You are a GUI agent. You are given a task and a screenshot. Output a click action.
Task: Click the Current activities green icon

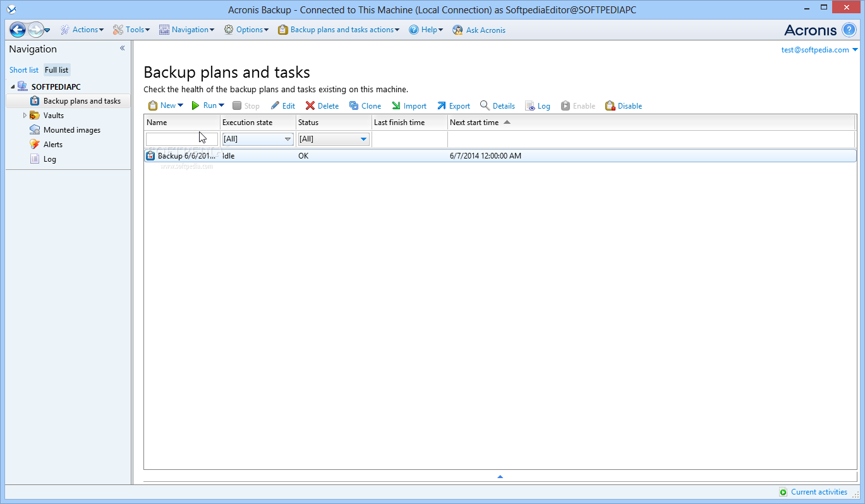coord(783,492)
